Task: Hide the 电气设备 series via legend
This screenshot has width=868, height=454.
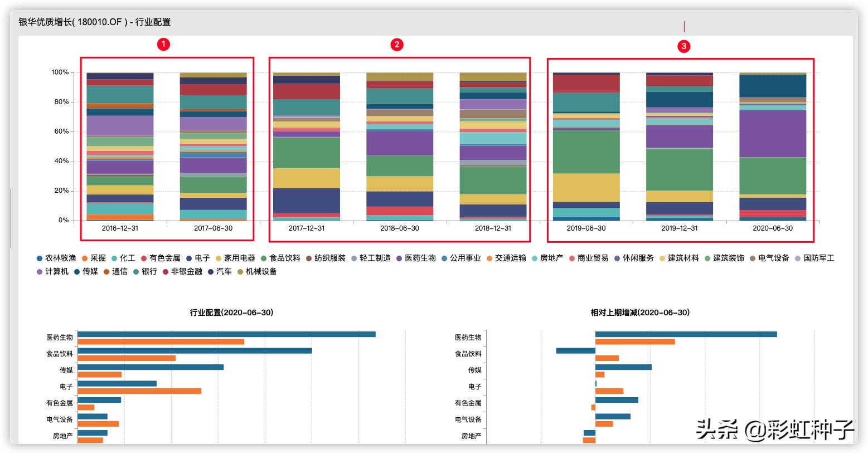Action: point(769,258)
